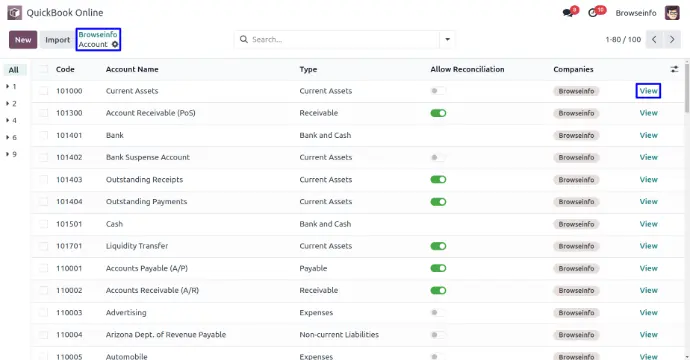Disable reconciliation for Account Receivable (PoS)

(x=438, y=113)
